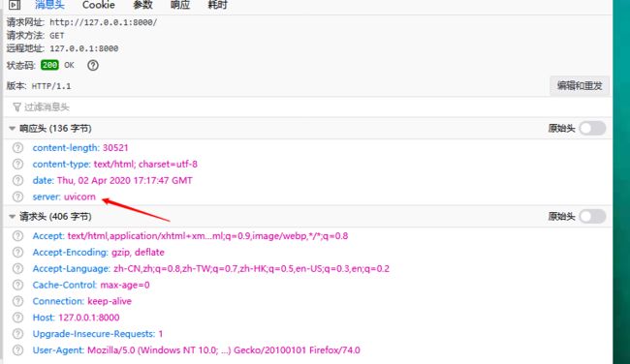The image size is (630, 364).
Task: Click the GET request method value
Action: pyautogui.click(x=56, y=36)
